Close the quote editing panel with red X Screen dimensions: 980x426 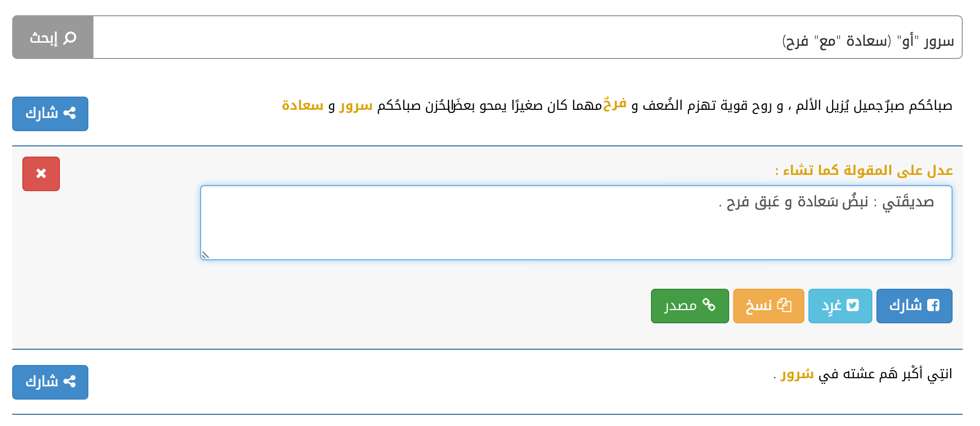pos(41,174)
